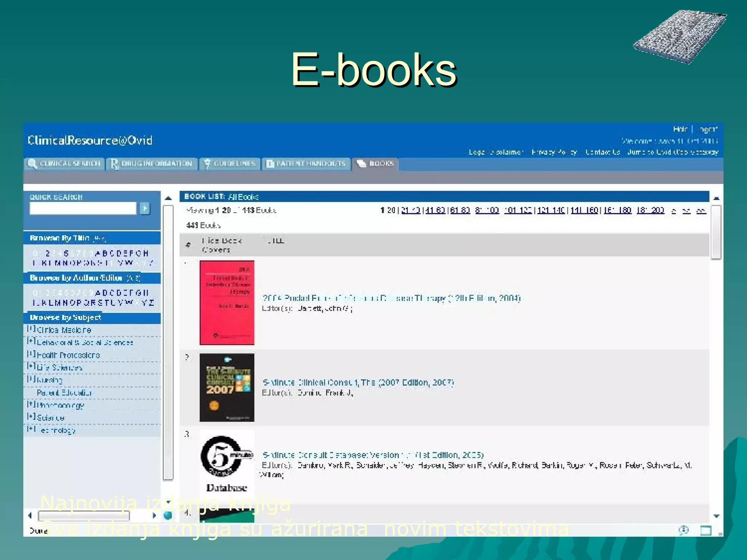
Task: Click the book list vertical scrollbar thumb
Action: click(x=716, y=232)
